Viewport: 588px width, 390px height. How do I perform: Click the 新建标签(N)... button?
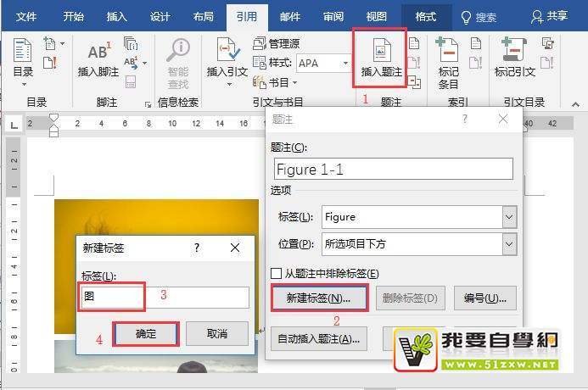pyautogui.click(x=319, y=298)
